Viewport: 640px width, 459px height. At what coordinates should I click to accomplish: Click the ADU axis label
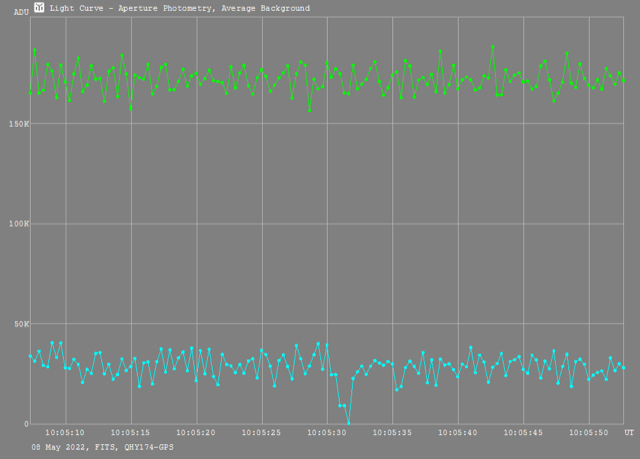click(x=21, y=12)
